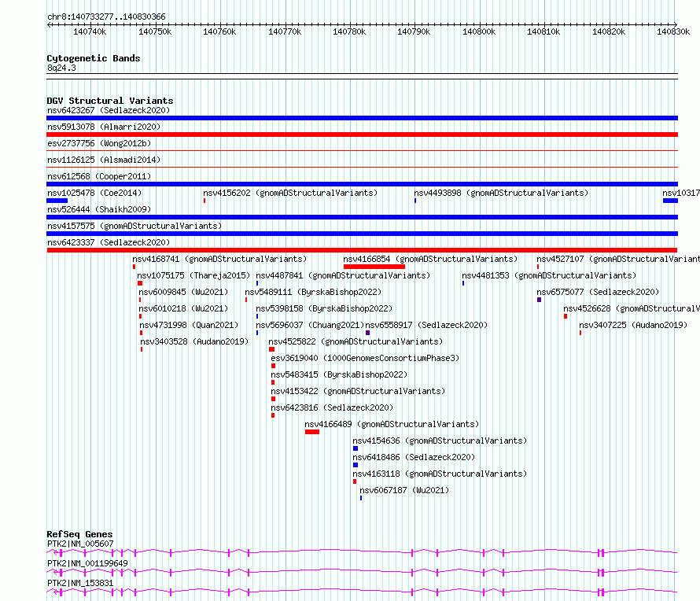The width and height of the screenshot is (700, 601).
Task: Select the RefSeq Genes track heading
Action: pos(79,534)
